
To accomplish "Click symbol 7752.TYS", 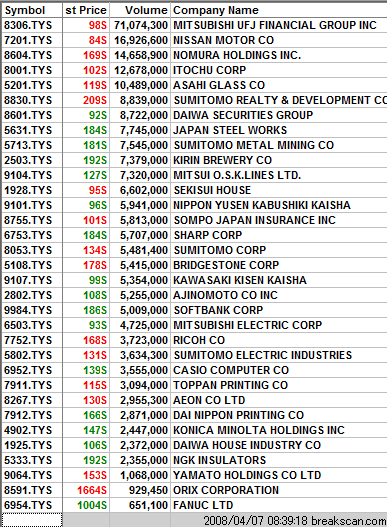I will 28,340.
